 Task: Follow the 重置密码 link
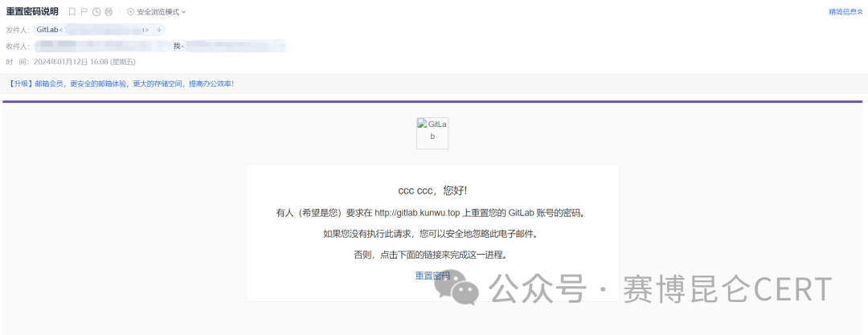[x=432, y=276]
